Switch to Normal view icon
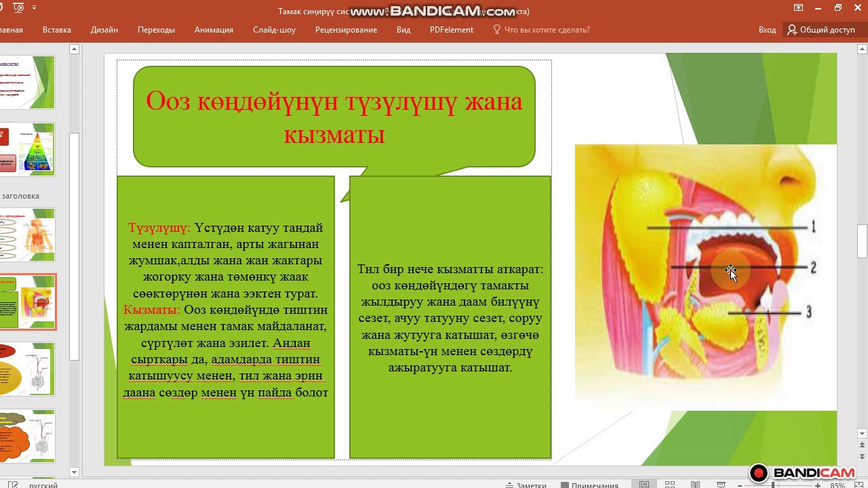 (644, 485)
